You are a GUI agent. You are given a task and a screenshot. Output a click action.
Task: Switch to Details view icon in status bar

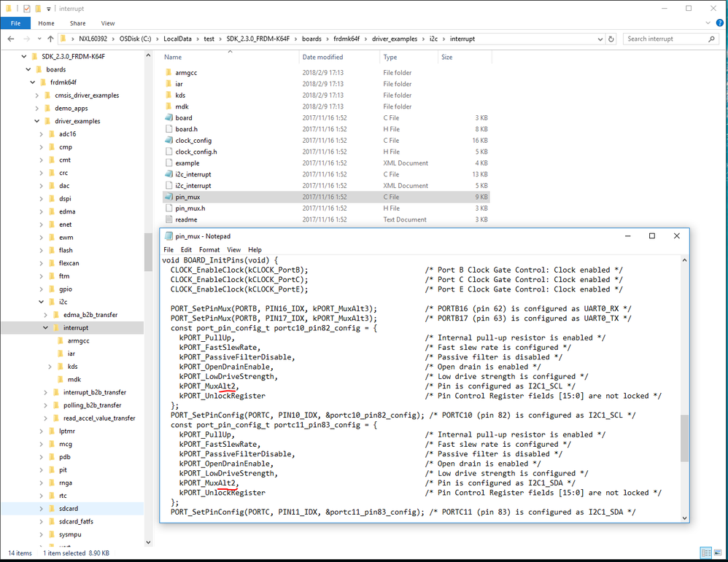click(706, 553)
